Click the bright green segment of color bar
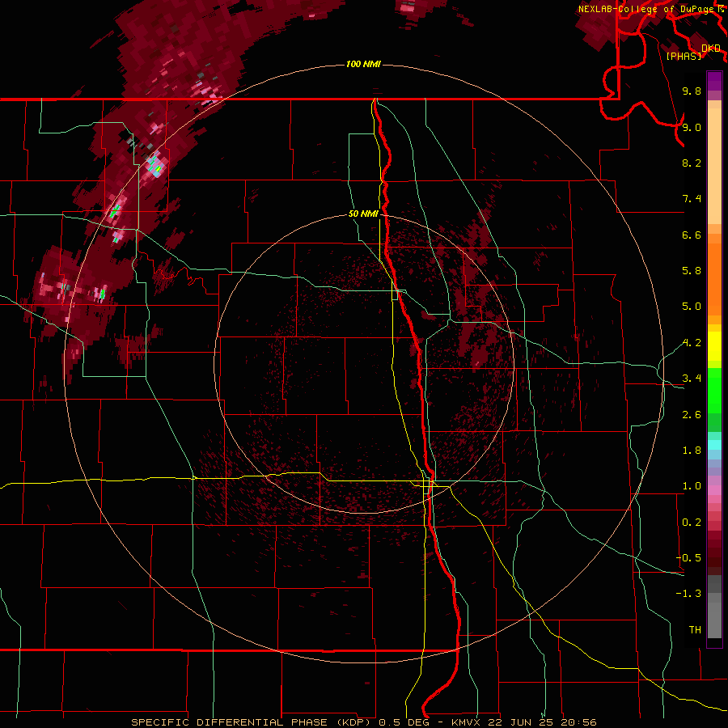This screenshot has width=728, height=728. tap(714, 390)
